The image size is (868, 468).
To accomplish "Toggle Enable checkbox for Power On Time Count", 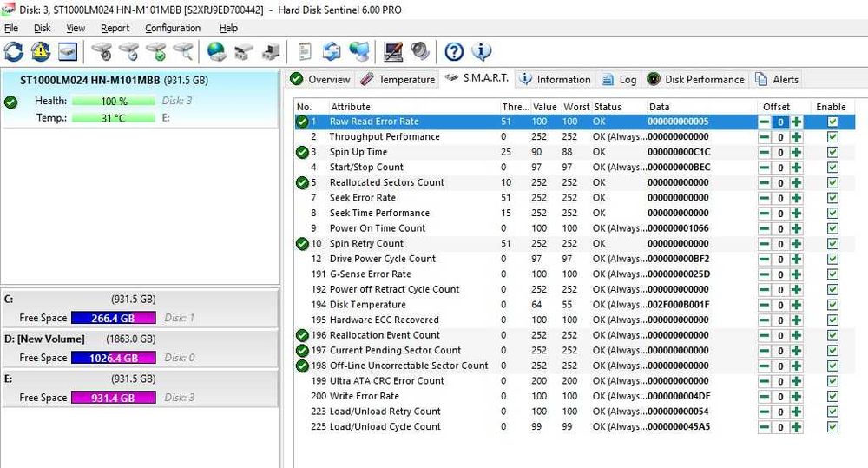I will tap(832, 228).
